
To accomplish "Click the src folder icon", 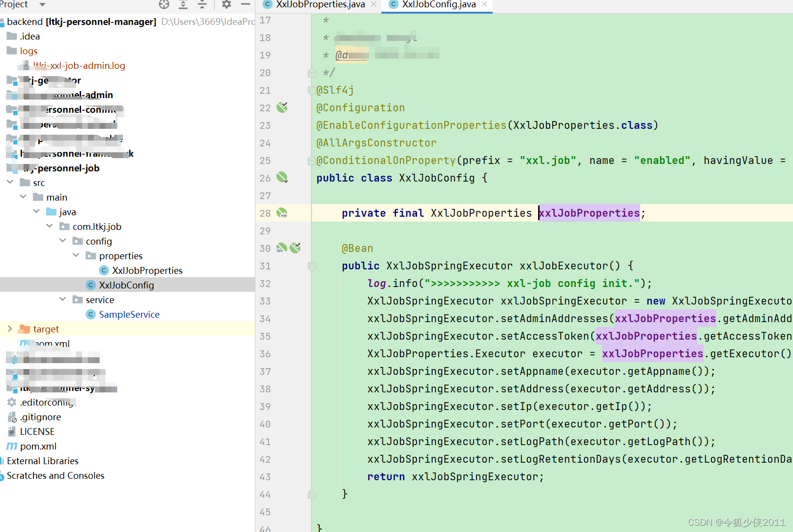I will pos(24,183).
